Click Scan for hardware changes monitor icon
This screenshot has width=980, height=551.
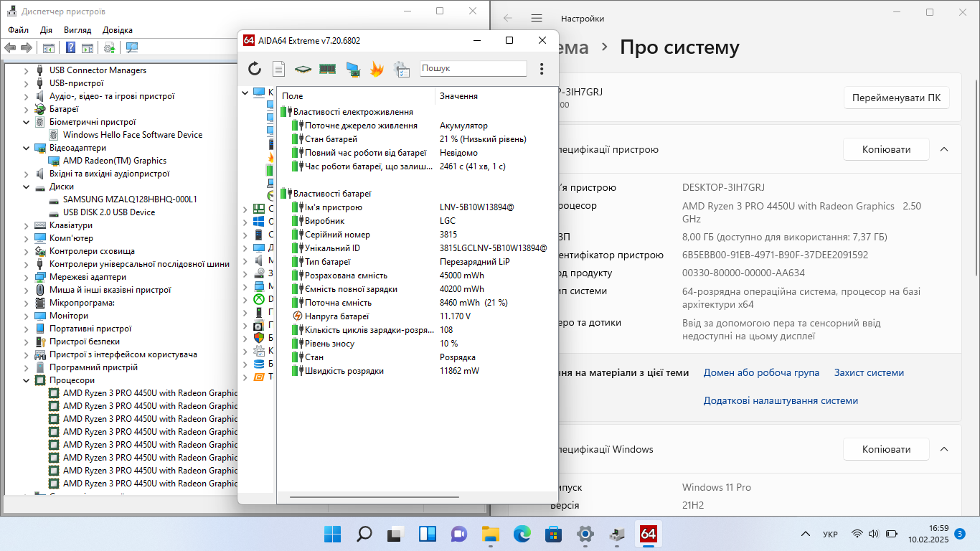(132, 48)
